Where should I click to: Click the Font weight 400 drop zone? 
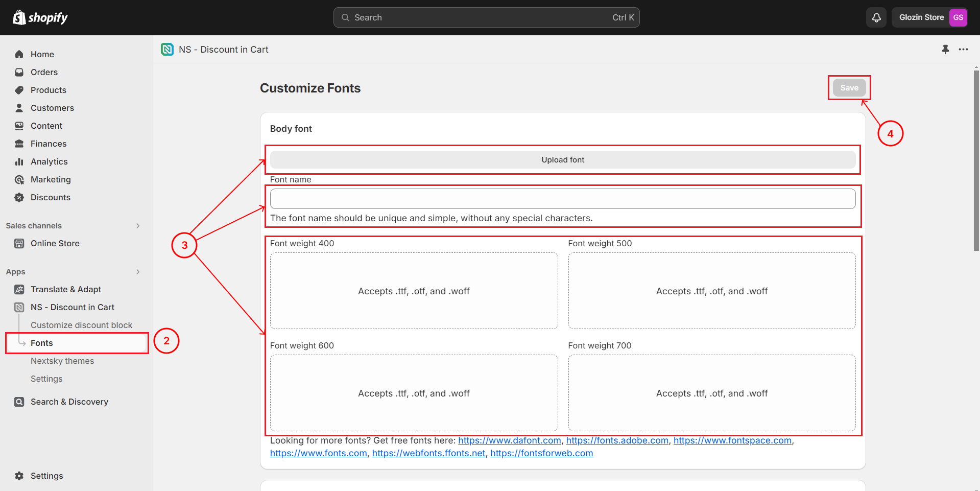(414, 291)
